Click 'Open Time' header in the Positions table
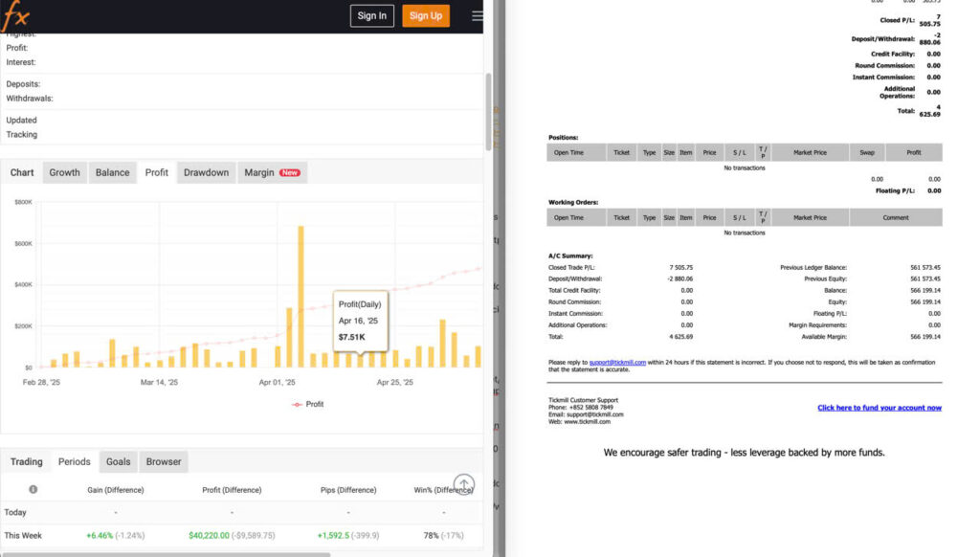980x557 pixels. 568,152
